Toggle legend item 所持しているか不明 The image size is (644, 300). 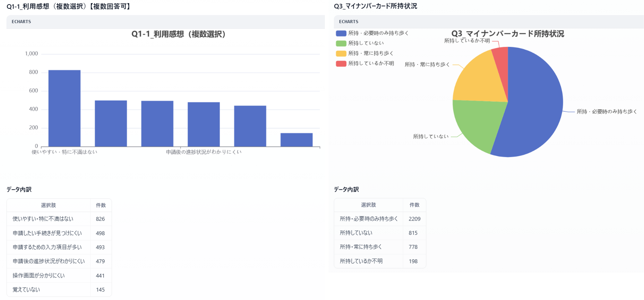pos(365,63)
